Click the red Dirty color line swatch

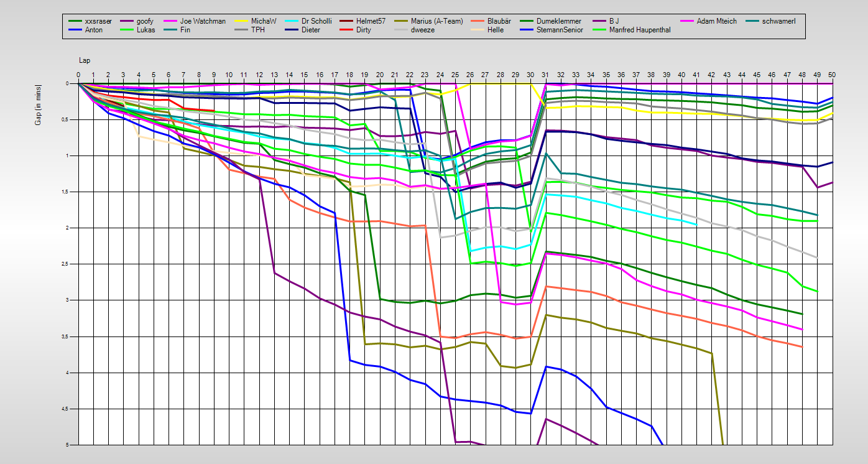coord(346,30)
